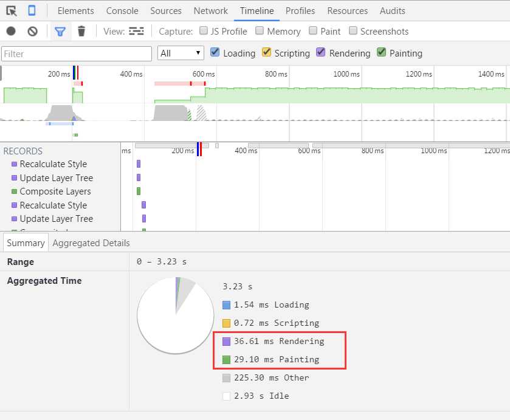Click the blue and red marker in overview
This screenshot has height=420, width=510.
pos(76,72)
